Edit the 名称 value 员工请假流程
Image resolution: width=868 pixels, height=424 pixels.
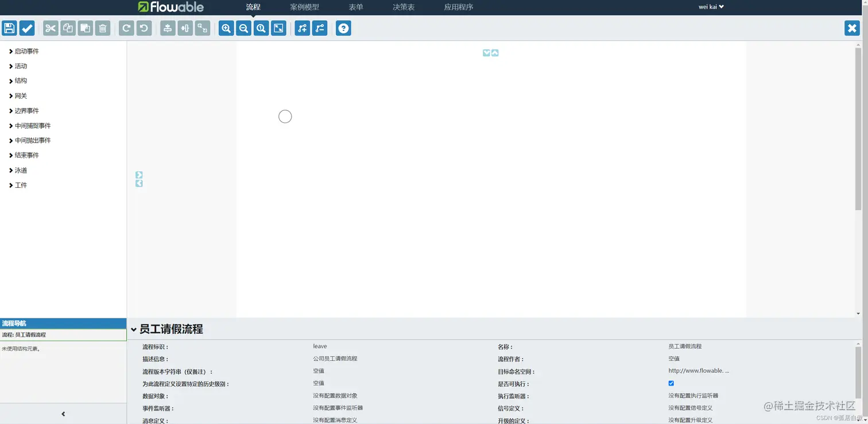(685, 346)
